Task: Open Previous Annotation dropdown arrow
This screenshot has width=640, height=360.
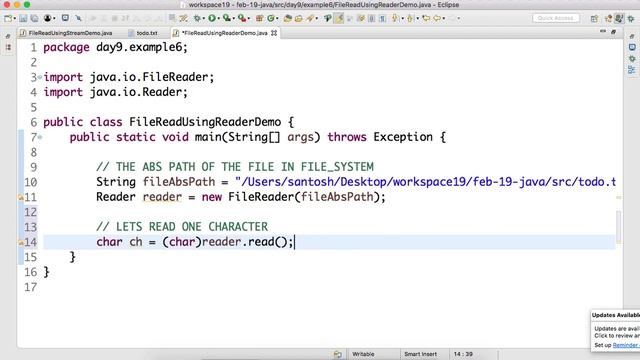Action: pos(418,18)
